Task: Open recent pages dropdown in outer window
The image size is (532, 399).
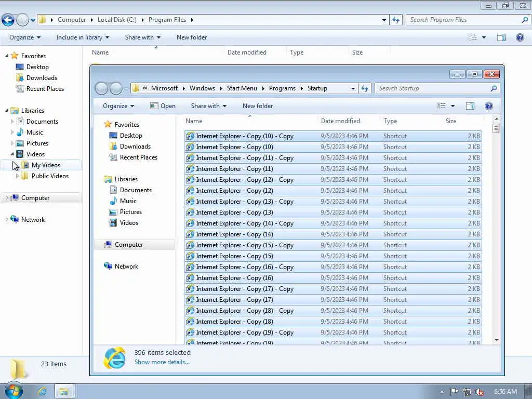Action: pos(33,20)
